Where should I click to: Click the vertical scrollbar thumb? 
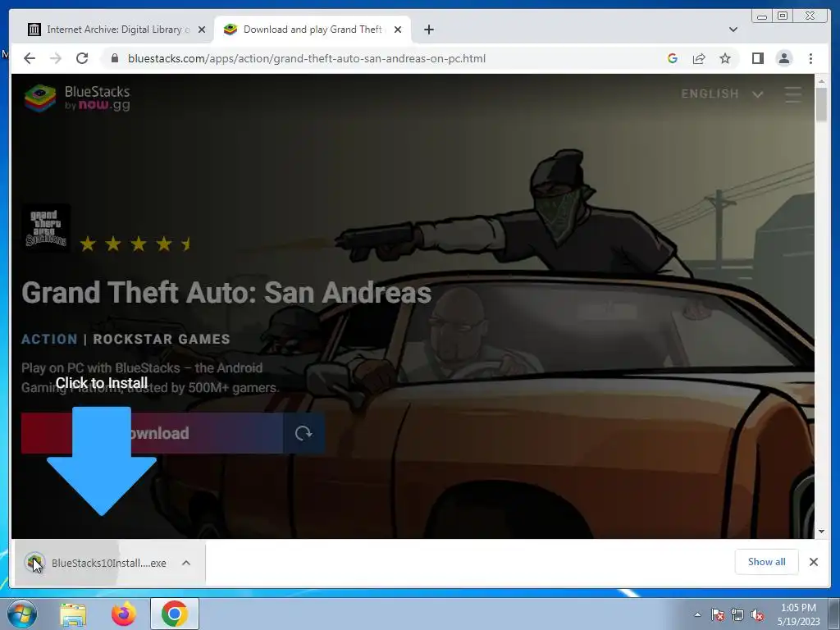coord(821,104)
